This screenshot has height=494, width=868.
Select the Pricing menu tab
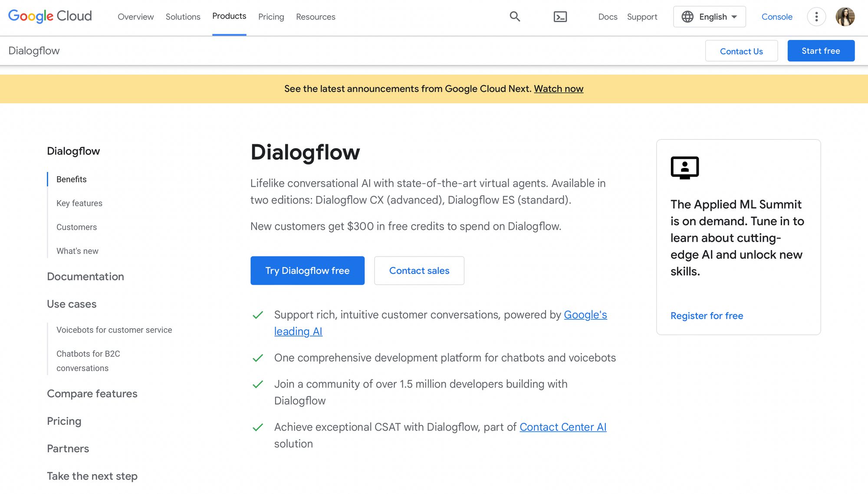271,16
